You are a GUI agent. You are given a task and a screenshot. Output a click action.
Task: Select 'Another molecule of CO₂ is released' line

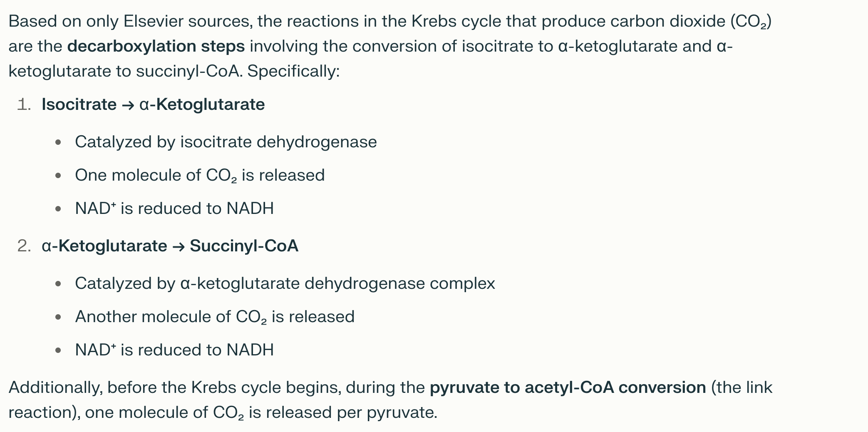tap(214, 317)
